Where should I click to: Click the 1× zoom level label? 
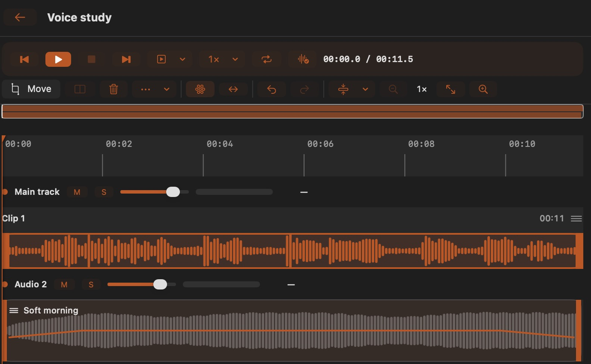(x=422, y=89)
